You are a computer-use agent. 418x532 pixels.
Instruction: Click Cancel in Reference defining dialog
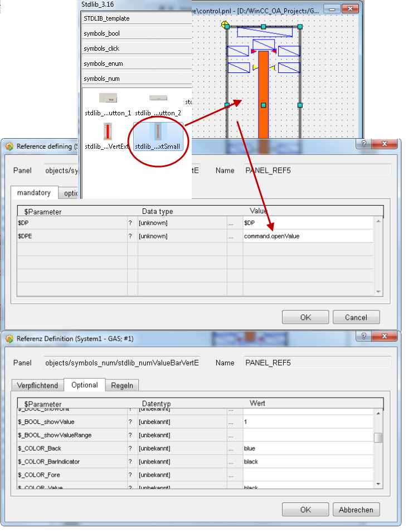click(x=356, y=317)
